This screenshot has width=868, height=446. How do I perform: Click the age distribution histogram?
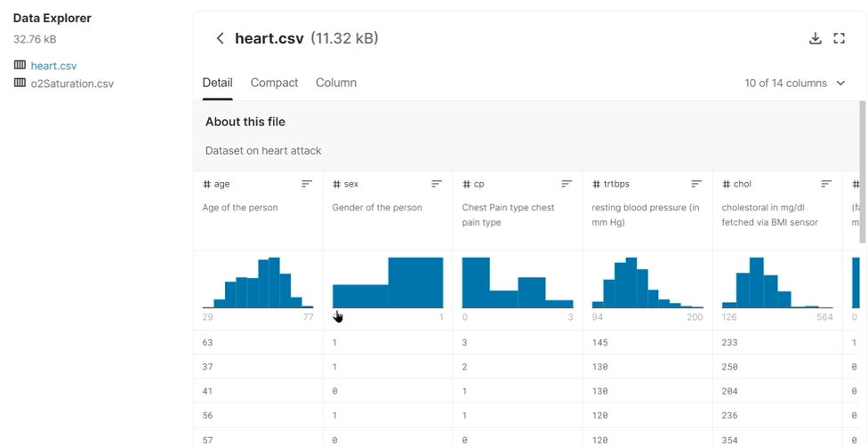(x=258, y=283)
